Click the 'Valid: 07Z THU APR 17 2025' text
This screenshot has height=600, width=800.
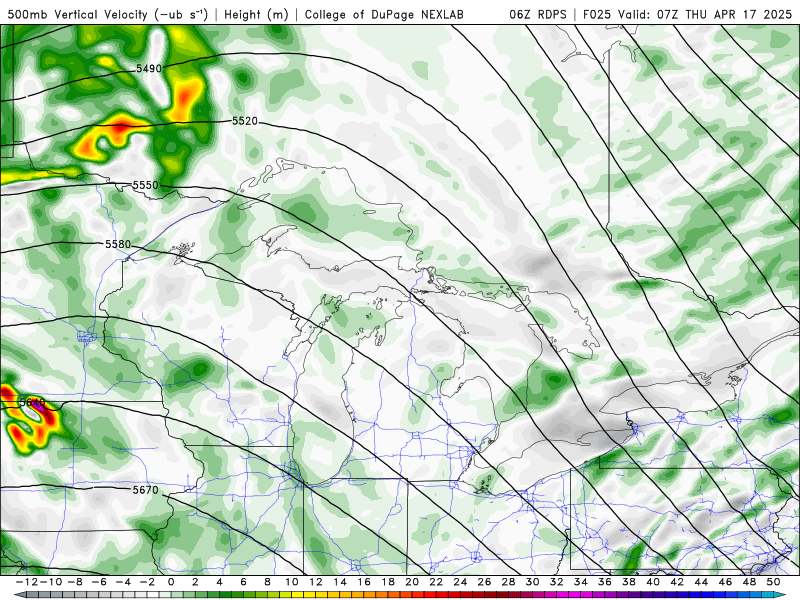705,14
